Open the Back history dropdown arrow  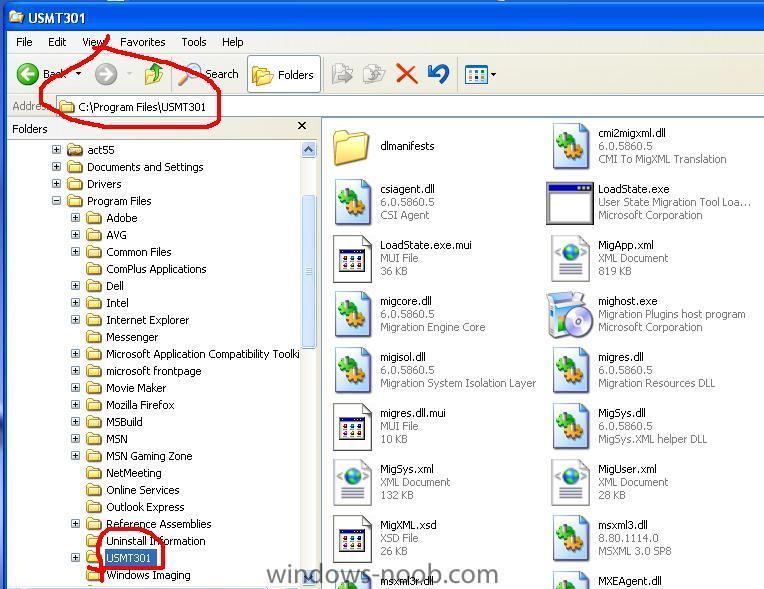pos(78,74)
